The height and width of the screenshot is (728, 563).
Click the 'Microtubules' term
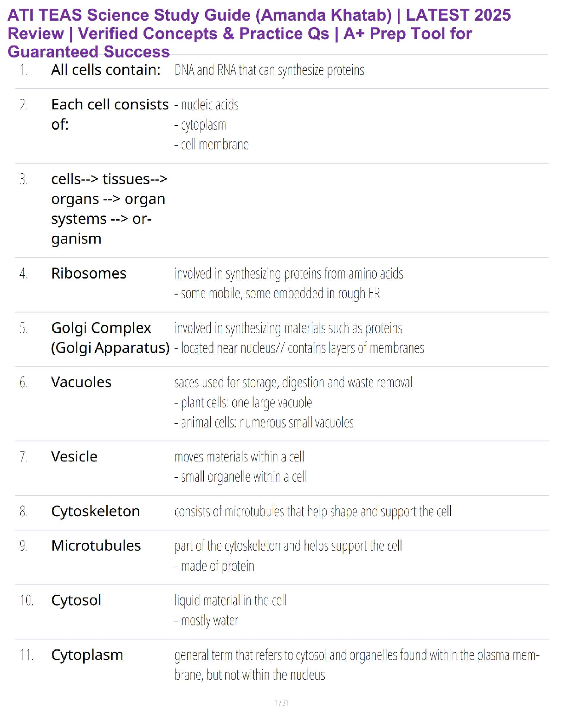96,546
